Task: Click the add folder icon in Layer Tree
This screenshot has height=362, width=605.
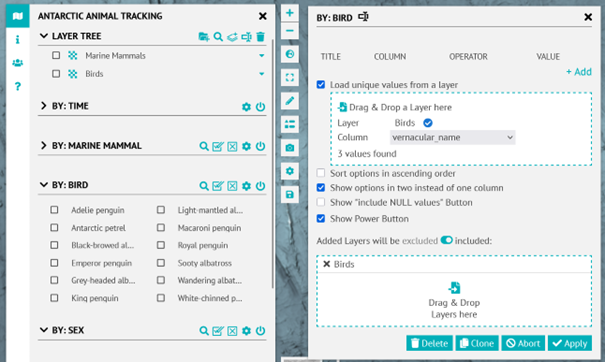Action: (204, 37)
